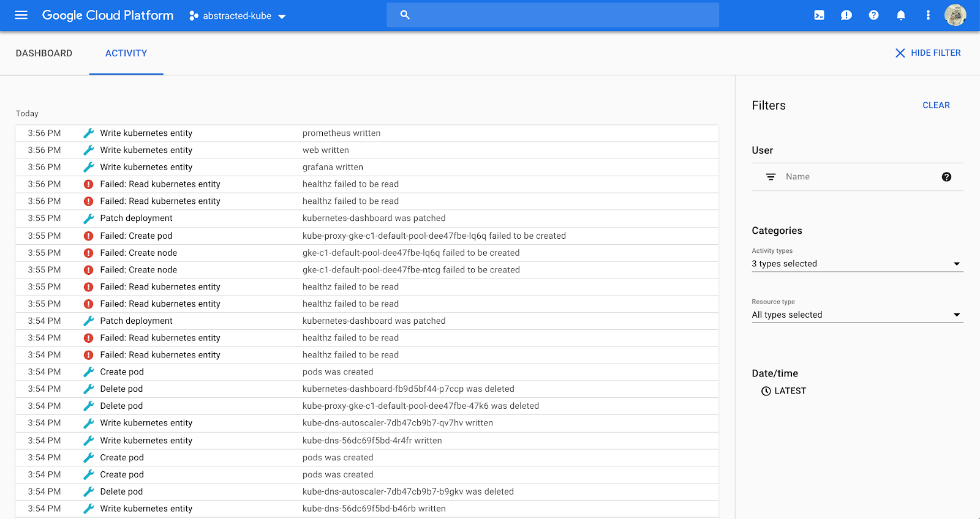Click wrench icon of b46rb written row
Viewport: 980px width, 519px height.
[x=89, y=509]
